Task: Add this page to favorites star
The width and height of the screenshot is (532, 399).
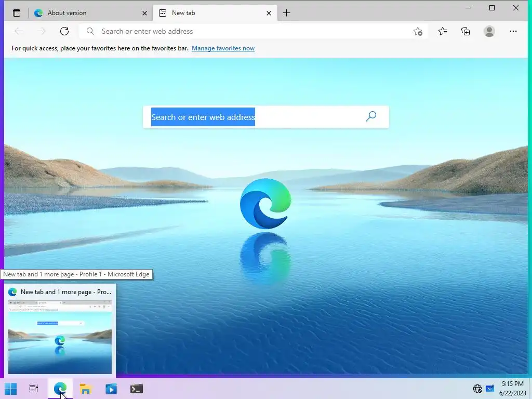Action: (418, 32)
